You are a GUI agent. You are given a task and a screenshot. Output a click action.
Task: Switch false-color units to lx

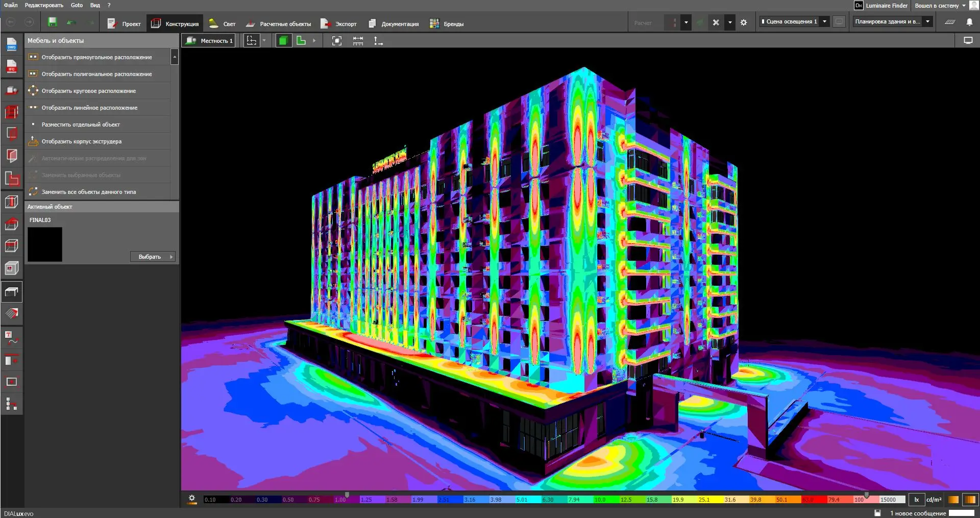click(x=916, y=500)
